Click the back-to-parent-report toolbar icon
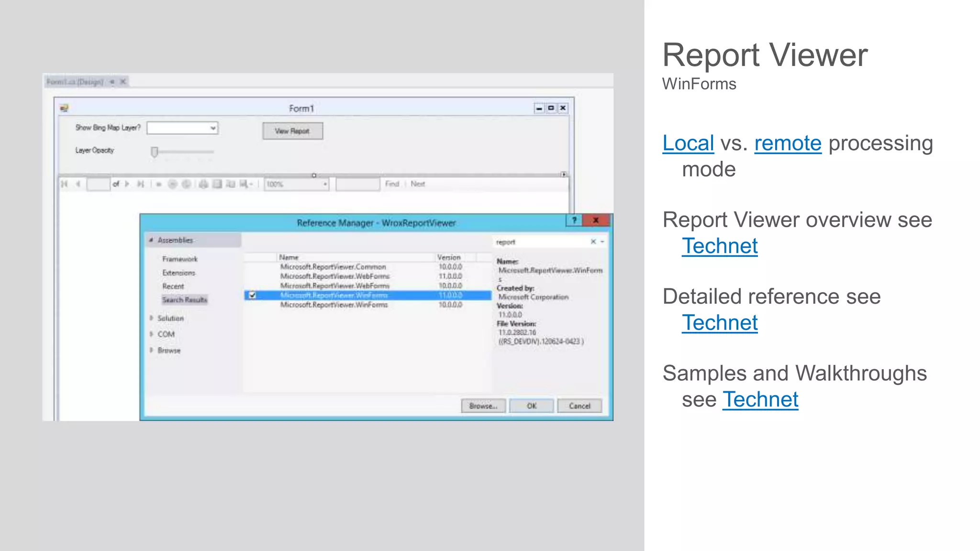This screenshot has width=980, height=551. pos(159,184)
